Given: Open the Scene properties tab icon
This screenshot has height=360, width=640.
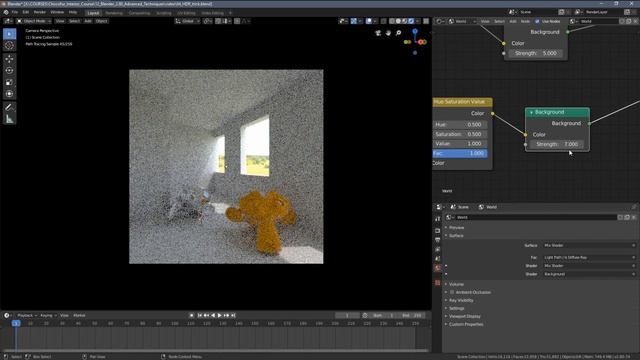Looking at the screenshot, I should click(x=438, y=259).
